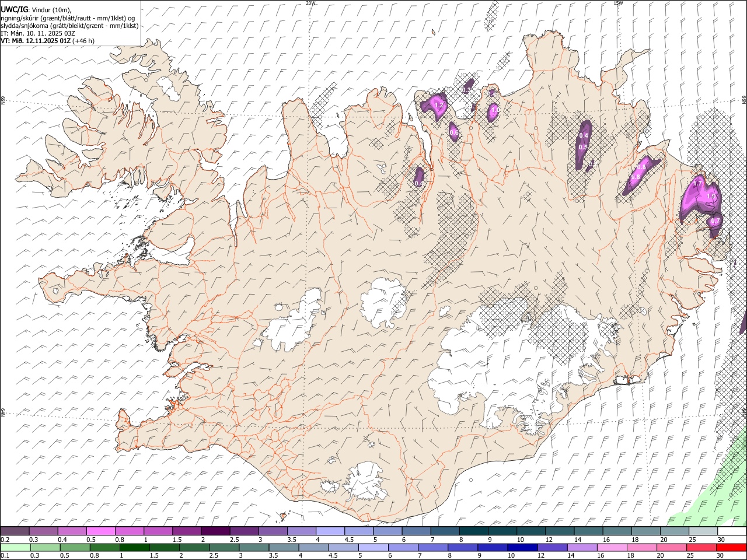
Task: Click the bright pink 0.5 swatch in upper legend
Action: coord(101,531)
